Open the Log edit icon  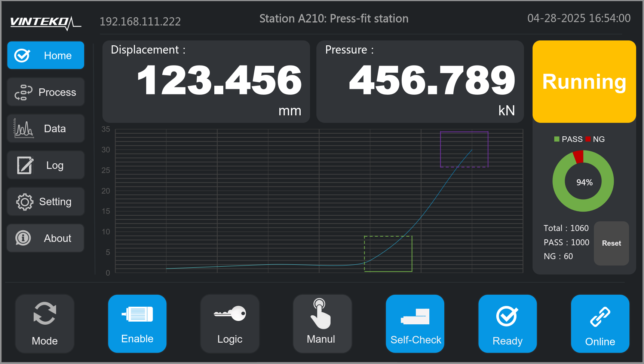25,165
